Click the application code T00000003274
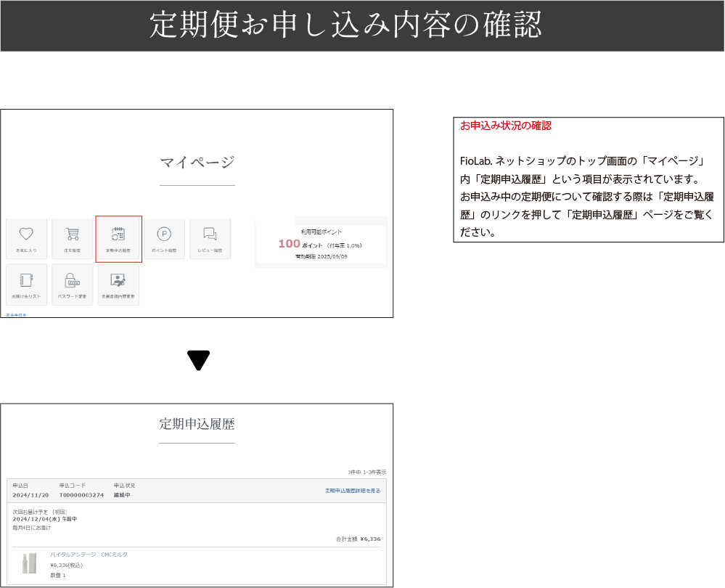The image size is (725, 588). point(82,495)
